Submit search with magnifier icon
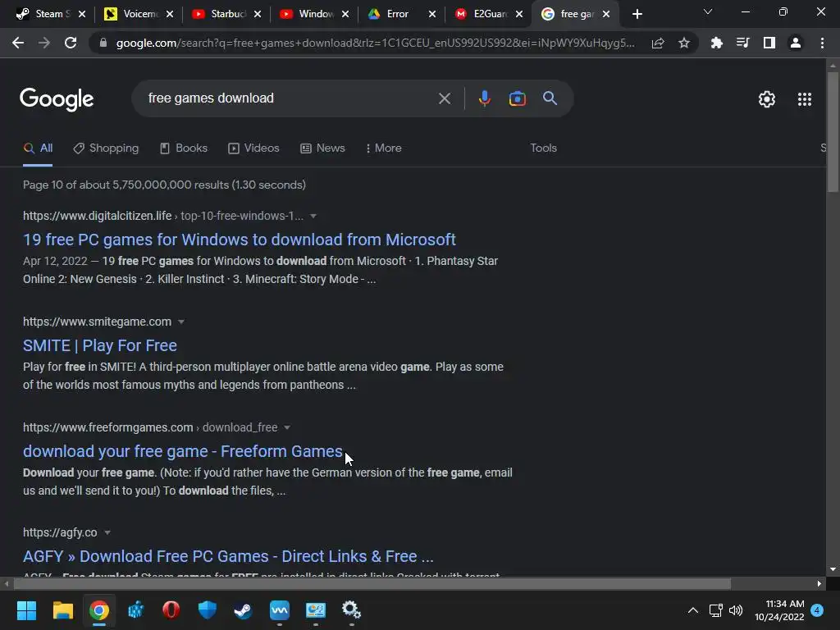 (550, 98)
